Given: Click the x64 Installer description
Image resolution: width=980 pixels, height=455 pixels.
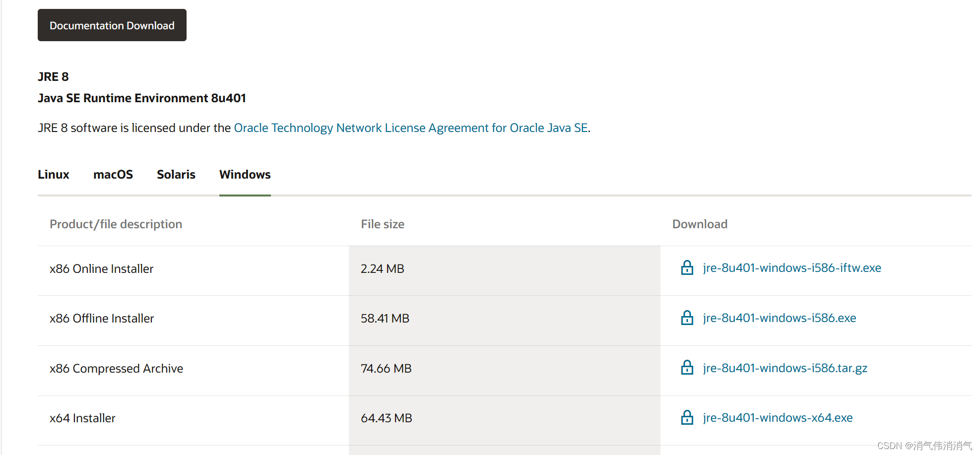Looking at the screenshot, I should pyautogui.click(x=82, y=418).
